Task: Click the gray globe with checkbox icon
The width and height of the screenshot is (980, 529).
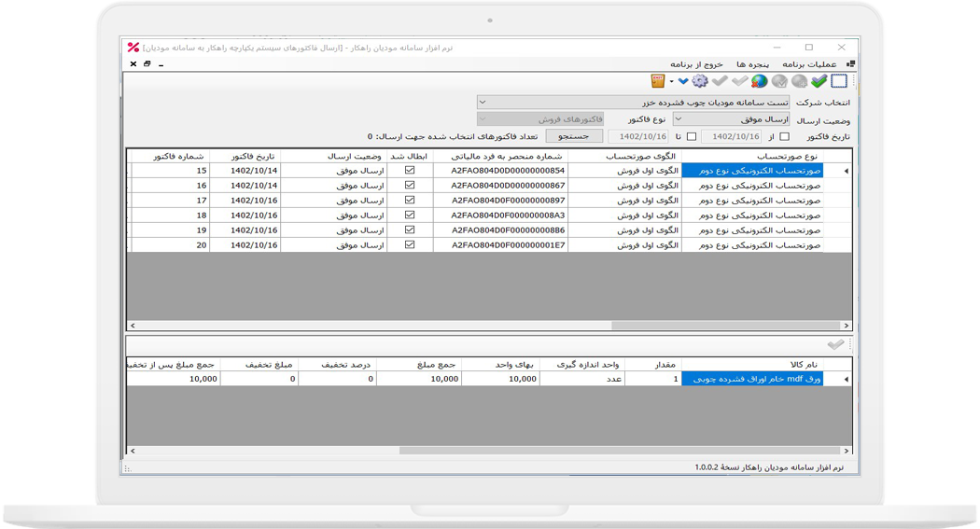Action: point(779,80)
